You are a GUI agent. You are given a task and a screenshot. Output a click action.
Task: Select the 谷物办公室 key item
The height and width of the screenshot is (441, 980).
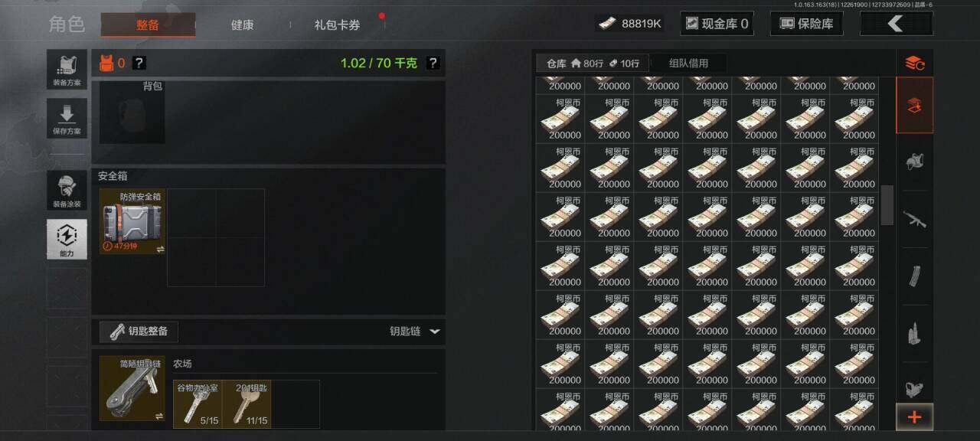(198, 404)
